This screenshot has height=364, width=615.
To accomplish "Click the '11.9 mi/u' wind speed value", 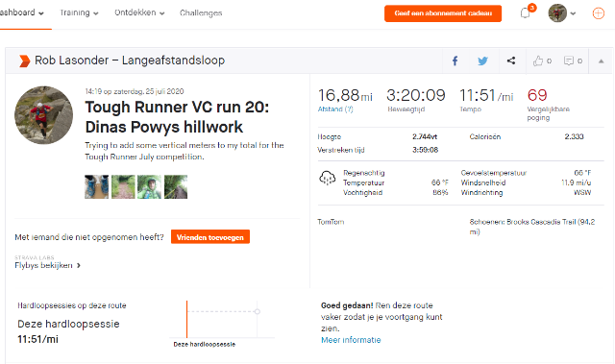I will click(x=576, y=182).
